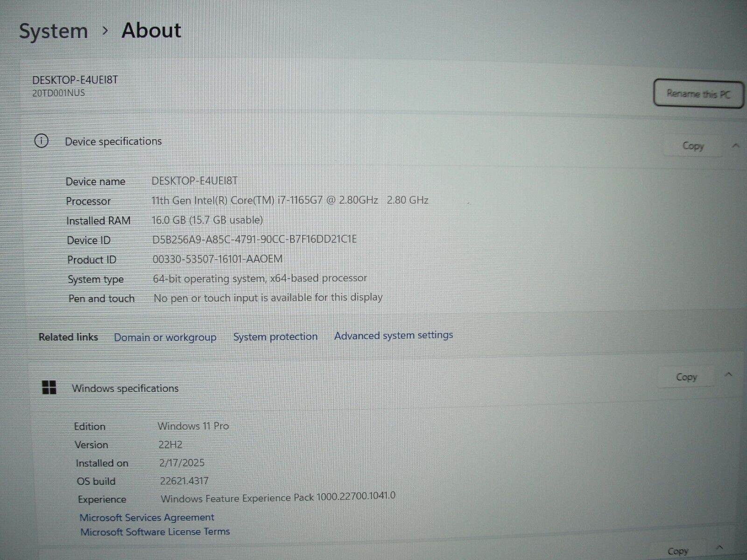The width and height of the screenshot is (747, 560).
Task: Open Microsoft Services Agreement link
Action: 147,517
